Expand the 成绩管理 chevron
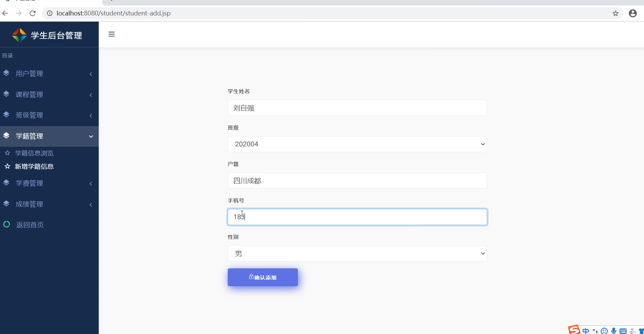 point(91,204)
